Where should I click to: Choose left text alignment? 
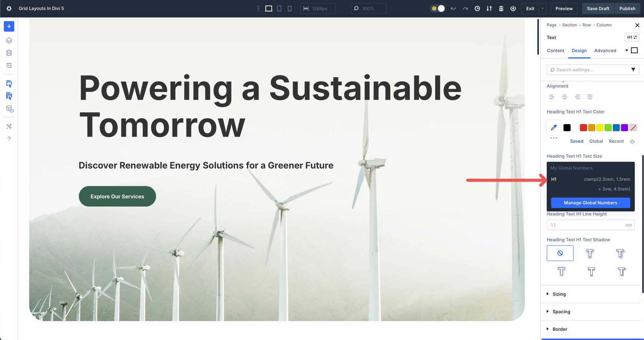coord(552,97)
